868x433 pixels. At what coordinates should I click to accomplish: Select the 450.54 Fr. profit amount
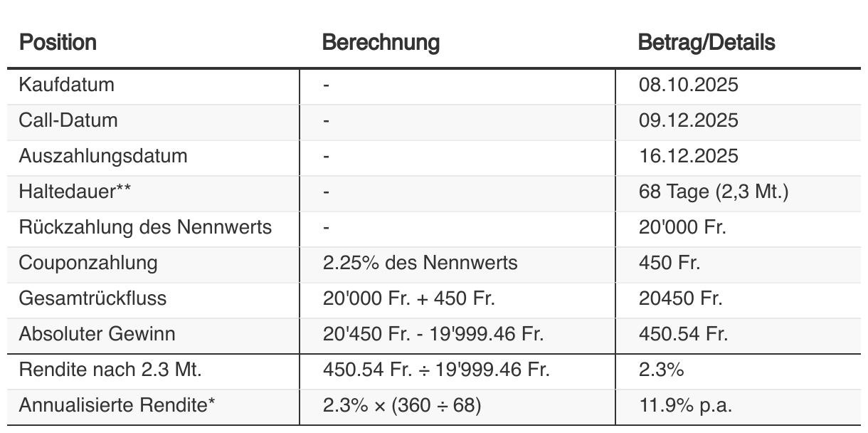[x=683, y=333]
